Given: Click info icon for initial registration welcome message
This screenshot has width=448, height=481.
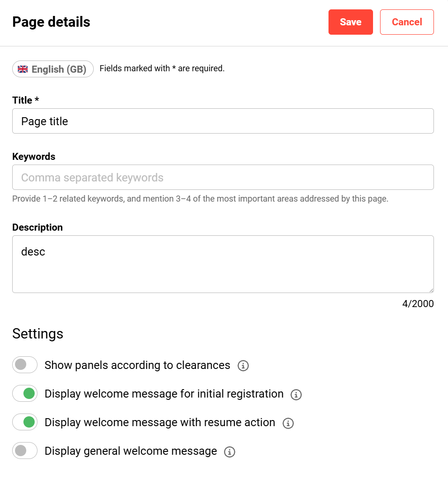Looking at the screenshot, I should click(x=296, y=395).
